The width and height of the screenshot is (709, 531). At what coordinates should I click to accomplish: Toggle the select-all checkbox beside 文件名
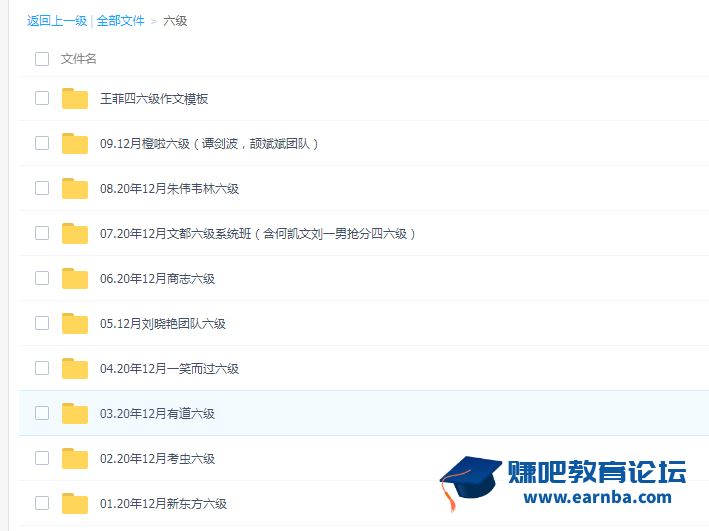coord(42,59)
